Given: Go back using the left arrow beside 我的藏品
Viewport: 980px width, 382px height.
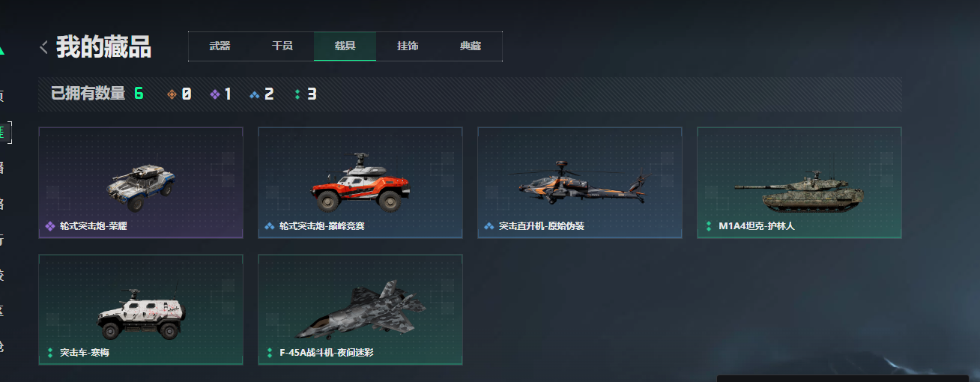Looking at the screenshot, I should [43, 47].
